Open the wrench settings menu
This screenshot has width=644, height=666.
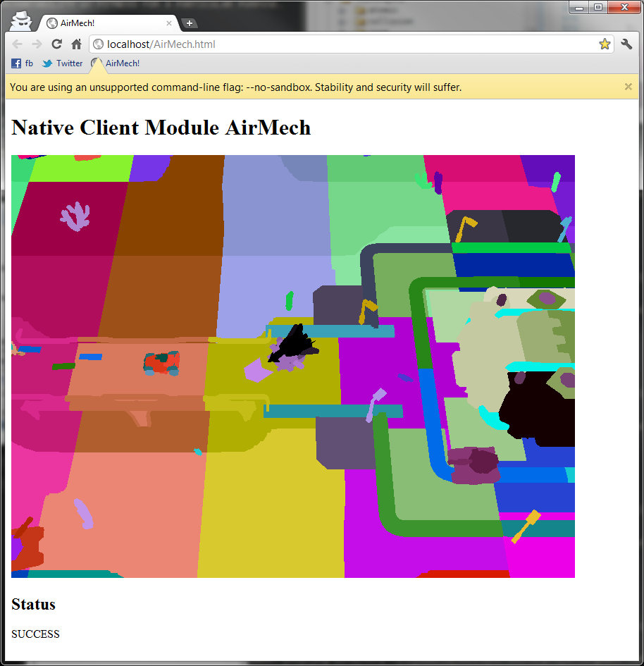click(626, 44)
